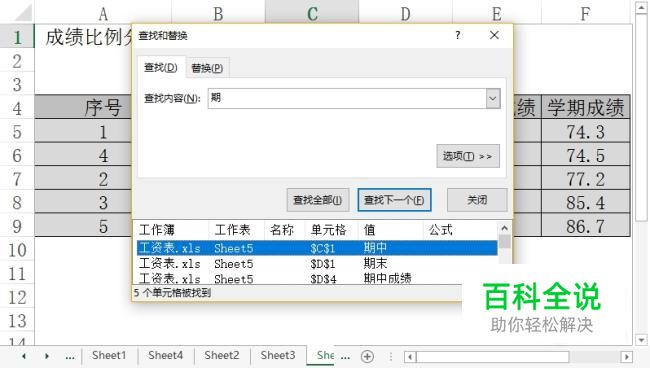Click the 查找下一个(F) button
650x368 pixels.
pyautogui.click(x=394, y=200)
